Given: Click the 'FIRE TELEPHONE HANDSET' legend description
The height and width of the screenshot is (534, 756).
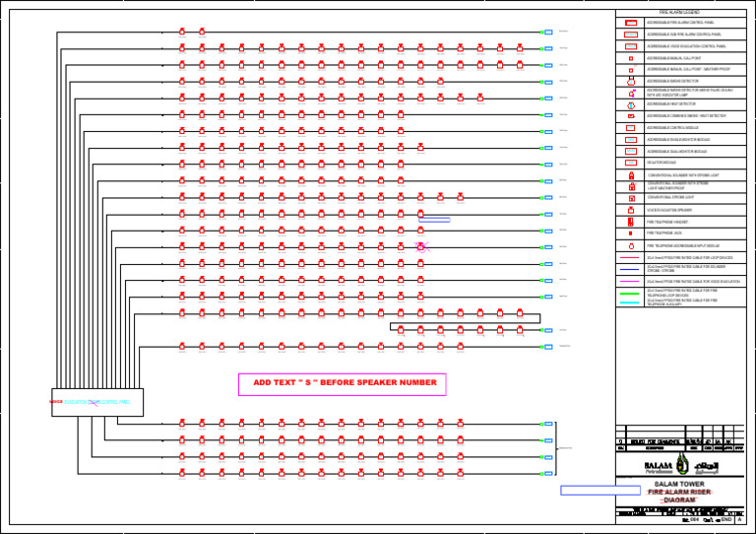Looking at the screenshot, I should (667, 223).
